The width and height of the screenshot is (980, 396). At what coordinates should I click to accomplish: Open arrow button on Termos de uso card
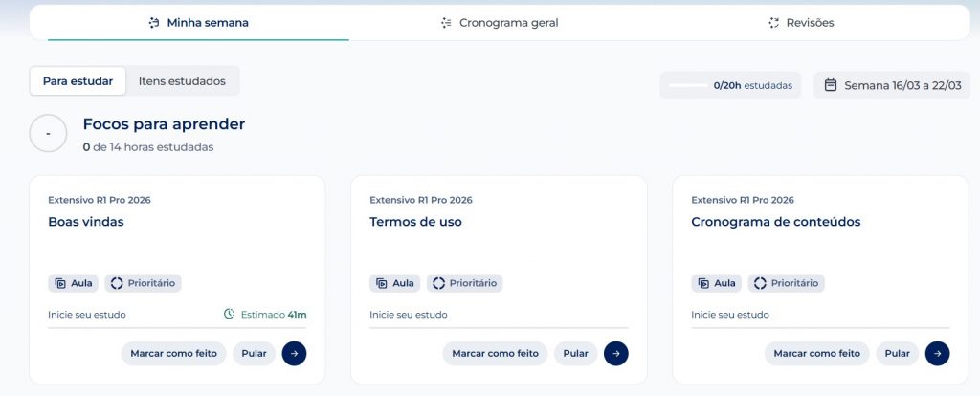[615, 353]
